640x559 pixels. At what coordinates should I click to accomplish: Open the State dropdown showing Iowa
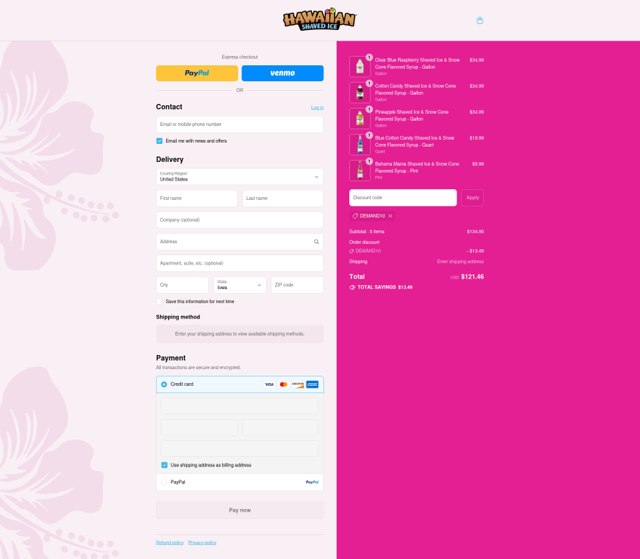coord(240,285)
